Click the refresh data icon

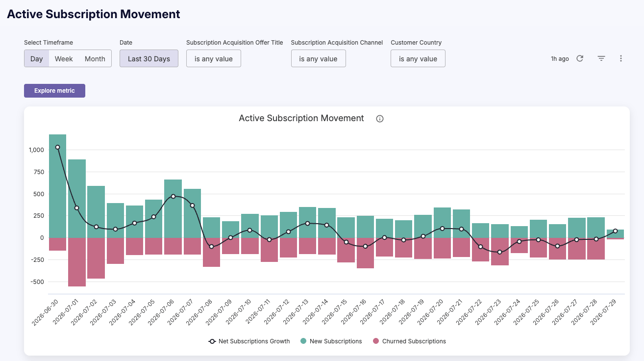tap(580, 58)
